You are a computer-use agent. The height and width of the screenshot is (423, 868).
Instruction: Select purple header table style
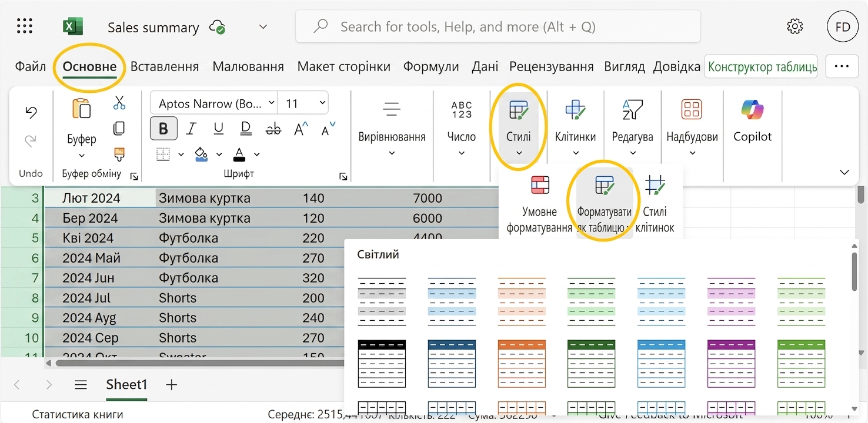[x=732, y=363]
